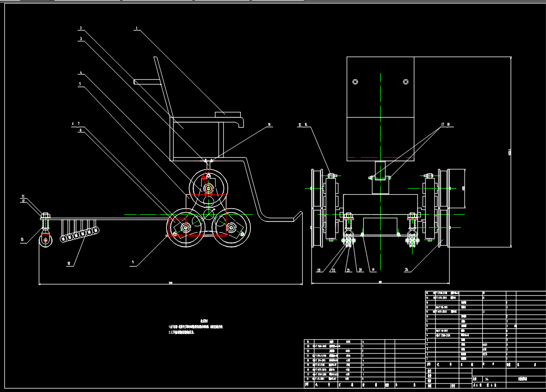This screenshot has width=546, height=392.
Task: Click part balloon number 1 label
Action: click(136, 29)
